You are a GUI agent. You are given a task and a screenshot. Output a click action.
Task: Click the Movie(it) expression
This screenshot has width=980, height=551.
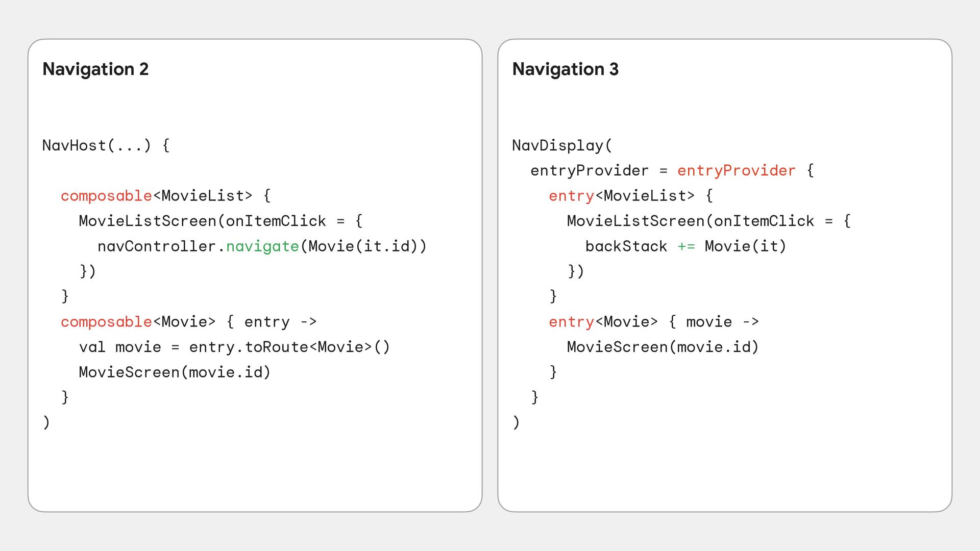pos(745,246)
